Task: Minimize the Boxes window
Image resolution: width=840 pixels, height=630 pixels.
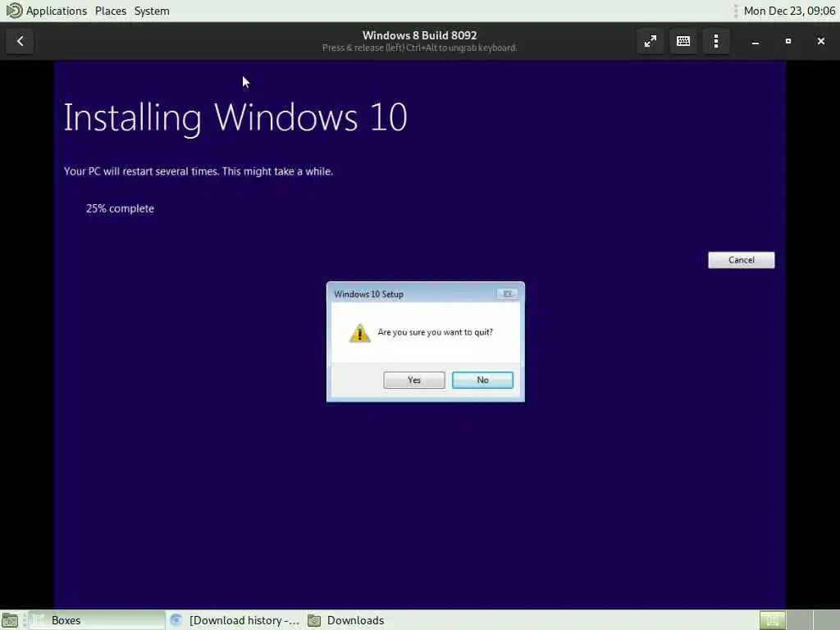Action: [756, 41]
